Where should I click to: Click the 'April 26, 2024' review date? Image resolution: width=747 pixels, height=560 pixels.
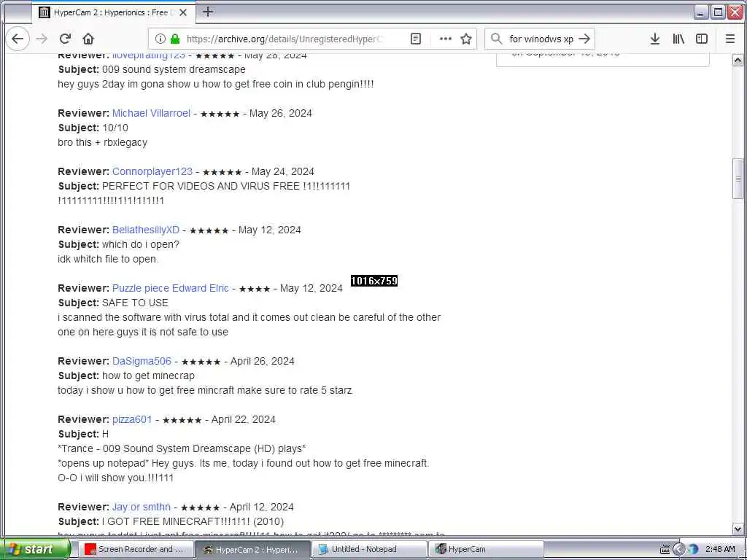[263, 361]
